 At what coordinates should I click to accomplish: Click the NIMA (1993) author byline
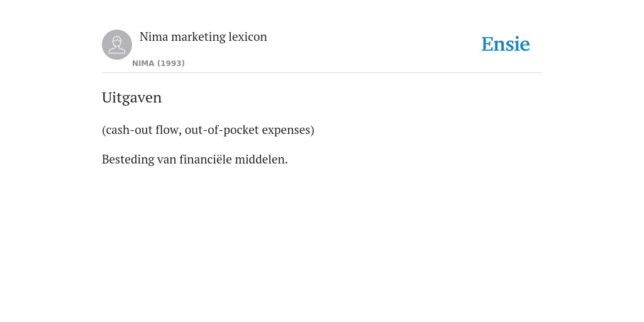pyautogui.click(x=158, y=64)
